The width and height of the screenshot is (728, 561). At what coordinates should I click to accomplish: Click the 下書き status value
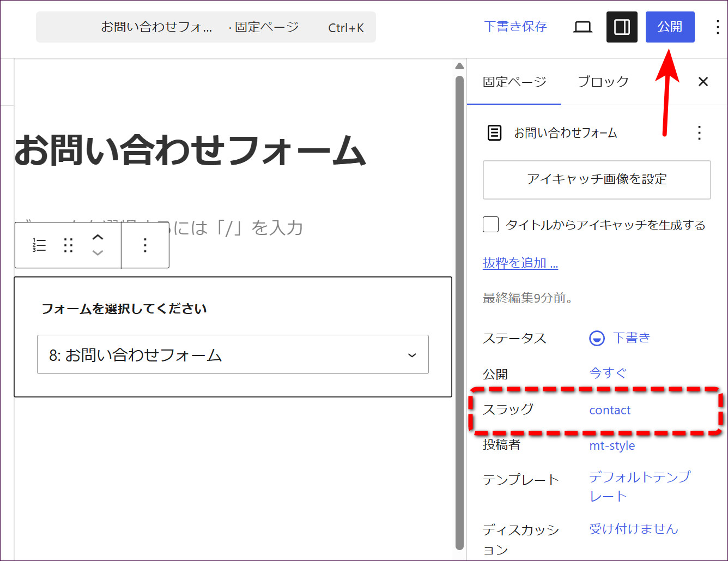tap(632, 338)
